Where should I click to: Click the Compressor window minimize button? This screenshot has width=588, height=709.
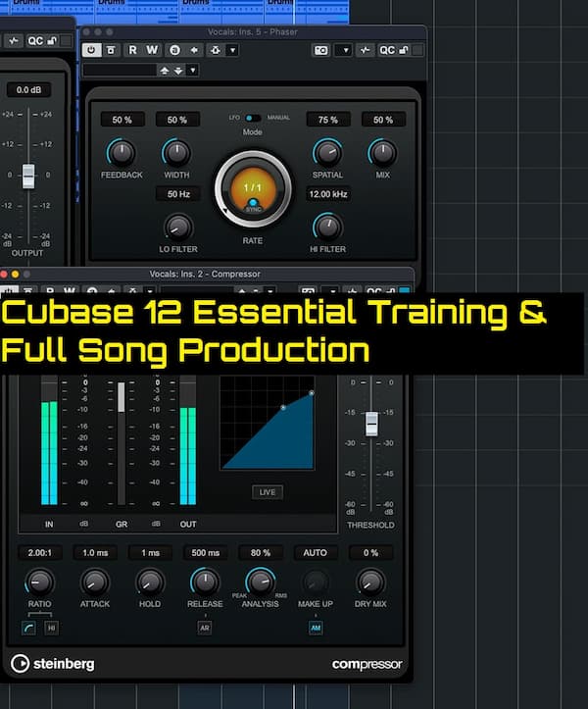click(16, 274)
